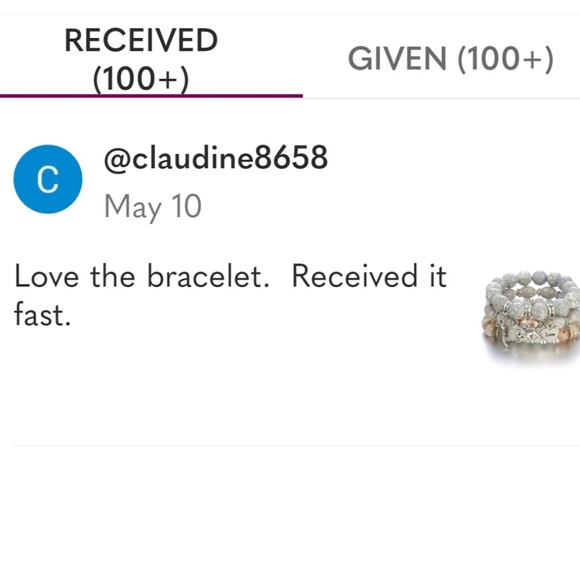Click the (100+) count beside GIVEN

[506, 59]
